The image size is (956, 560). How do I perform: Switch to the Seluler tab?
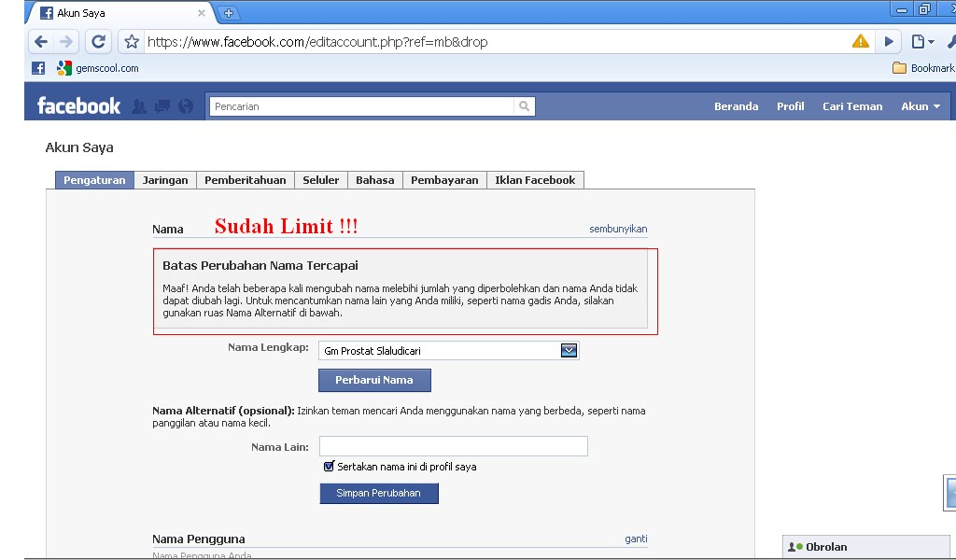click(321, 180)
